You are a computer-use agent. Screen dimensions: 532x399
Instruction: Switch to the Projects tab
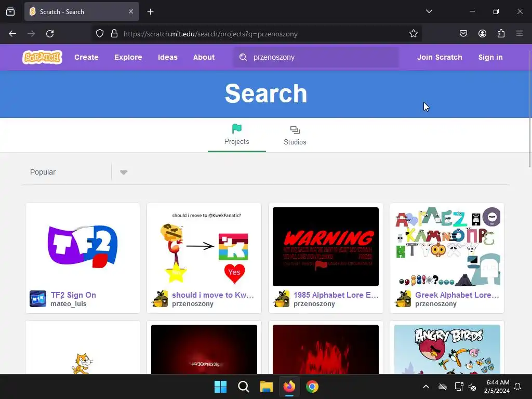(237, 135)
